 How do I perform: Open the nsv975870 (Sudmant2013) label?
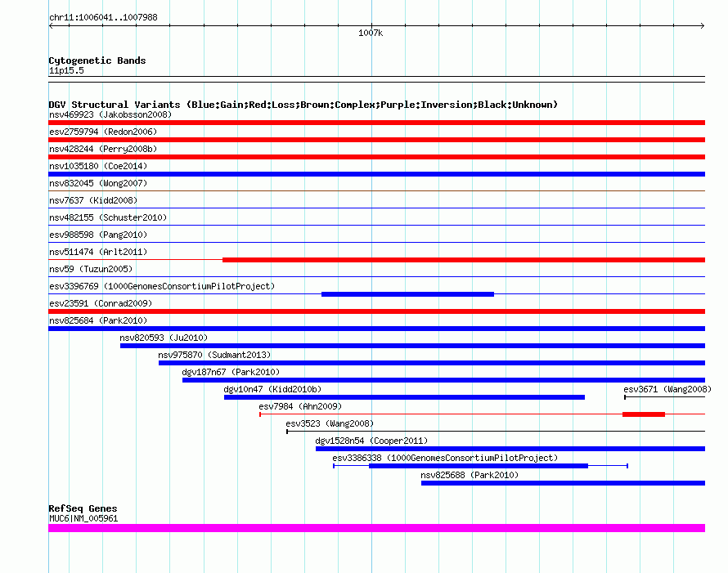(214, 355)
